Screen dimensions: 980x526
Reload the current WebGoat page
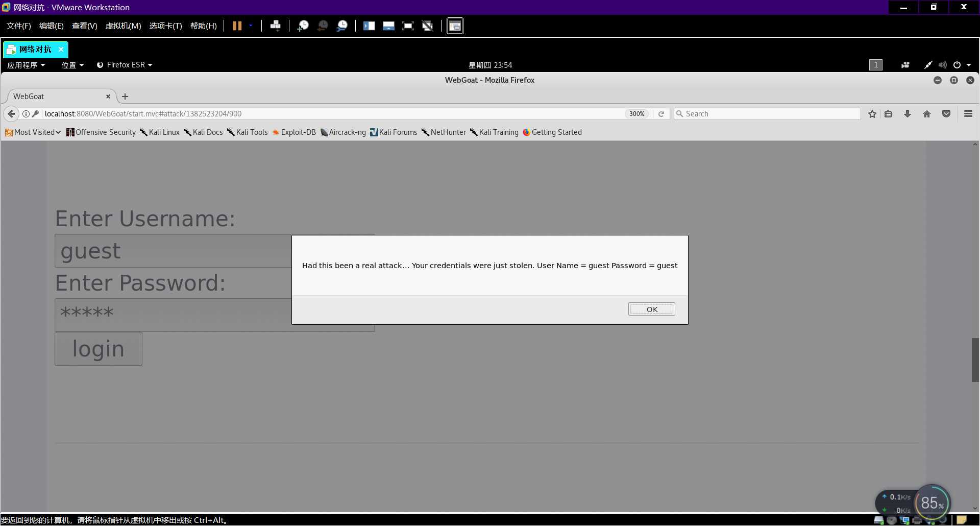pos(661,114)
